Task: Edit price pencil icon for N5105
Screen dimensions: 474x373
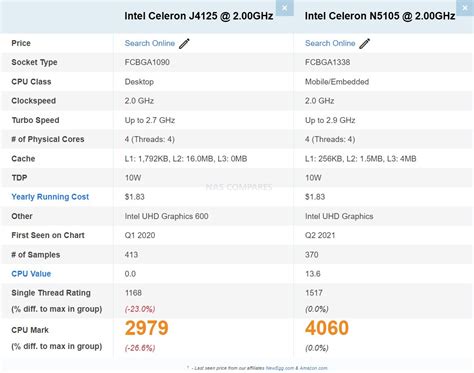Action: [x=365, y=43]
